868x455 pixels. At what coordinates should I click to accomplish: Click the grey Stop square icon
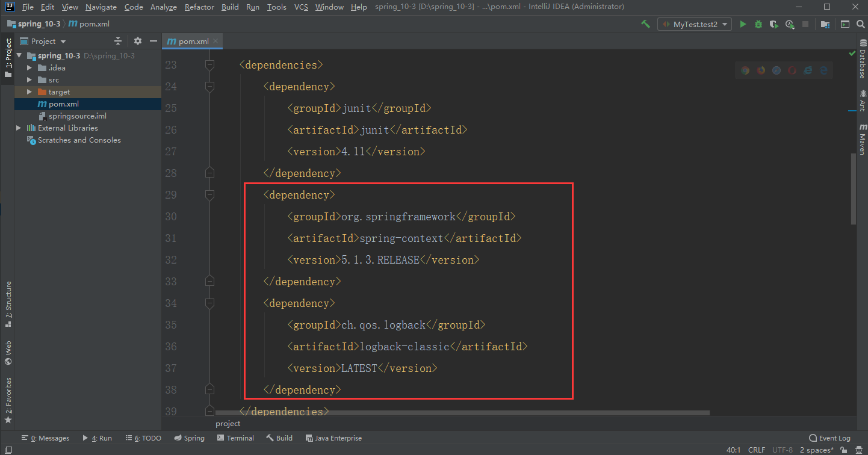tap(805, 24)
